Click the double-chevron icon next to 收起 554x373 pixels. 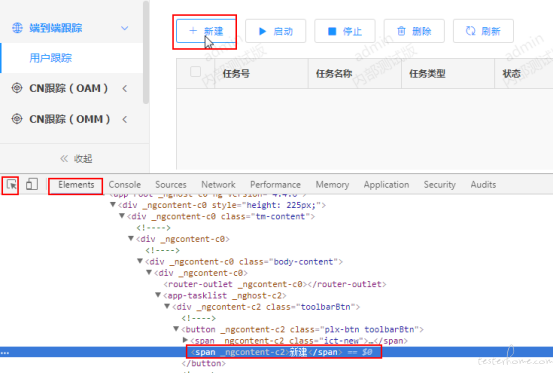pos(64,159)
